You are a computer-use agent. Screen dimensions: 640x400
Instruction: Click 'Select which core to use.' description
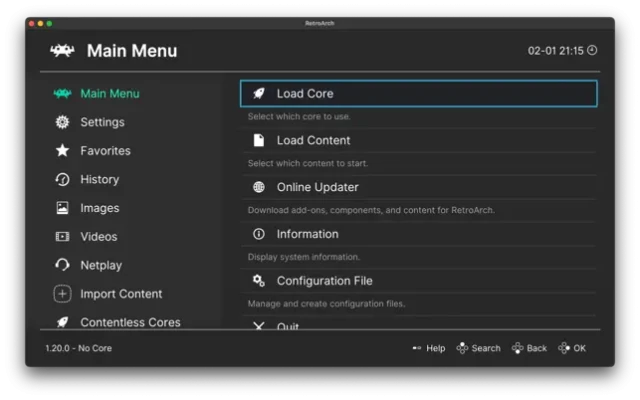[x=299, y=117]
